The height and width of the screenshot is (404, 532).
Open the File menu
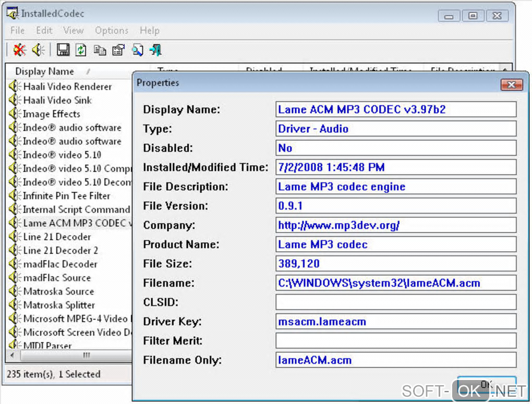click(x=17, y=31)
